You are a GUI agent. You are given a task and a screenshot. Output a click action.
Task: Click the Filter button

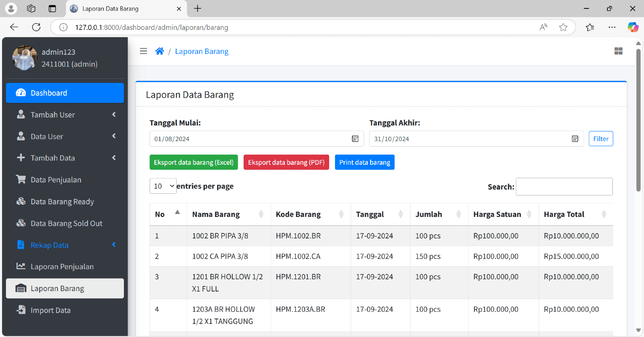(601, 139)
